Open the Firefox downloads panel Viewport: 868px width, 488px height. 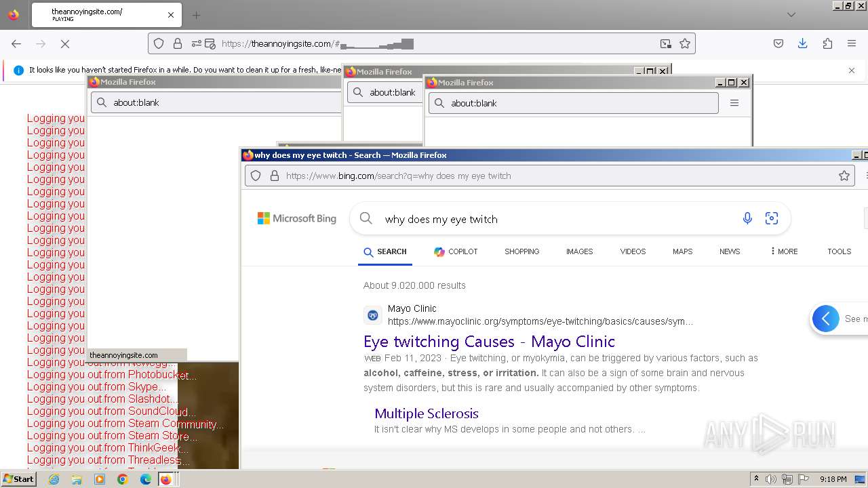click(802, 43)
